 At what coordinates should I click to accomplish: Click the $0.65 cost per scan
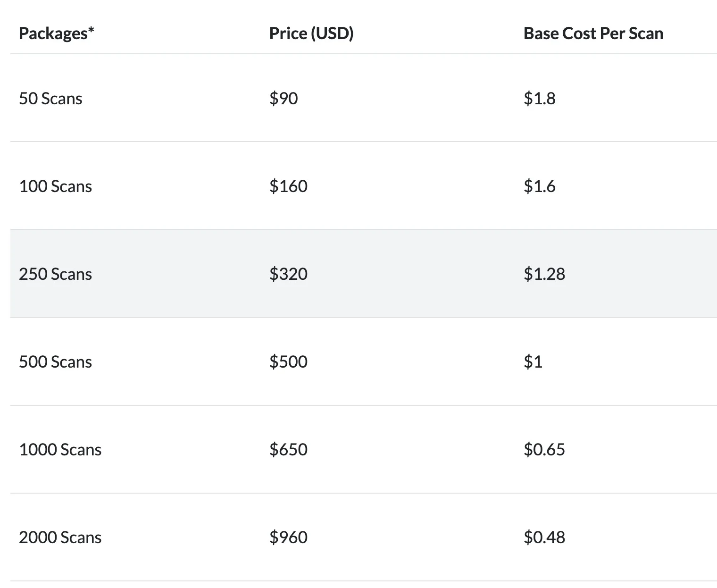coord(544,450)
